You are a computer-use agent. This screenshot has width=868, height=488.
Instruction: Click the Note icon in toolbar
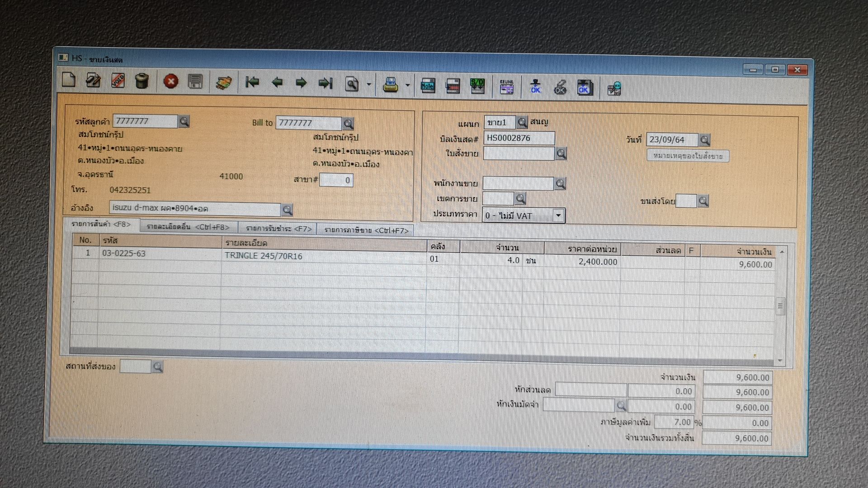428,85
